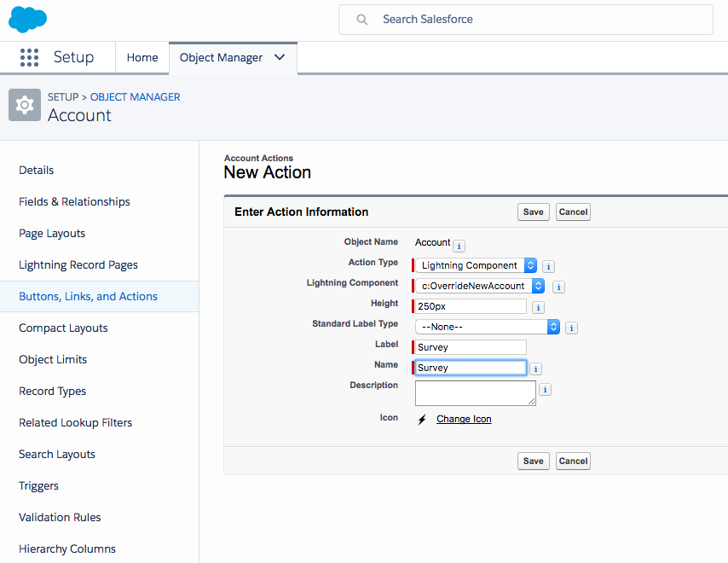This screenshot has height=563, width=728.
Task: Open Hierarchy Columns in the sidebar
Action: coord(67,549)
